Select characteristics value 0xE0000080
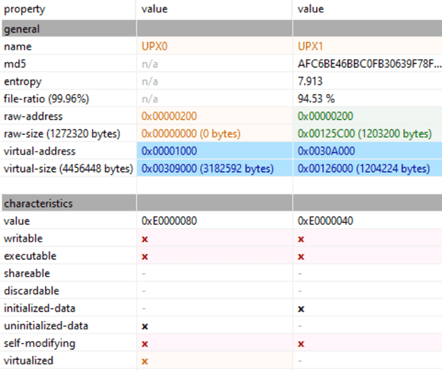Image resolution: width=442 pixels, height=371 pixels. coord(169,221)
